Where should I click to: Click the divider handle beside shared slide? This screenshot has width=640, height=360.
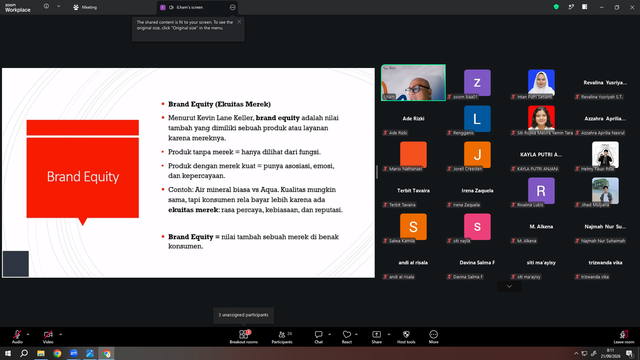(377, 172)
